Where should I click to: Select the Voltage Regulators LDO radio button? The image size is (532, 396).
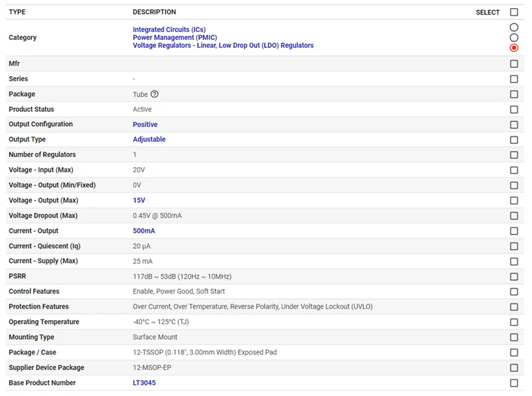pyautogui.click(x=514, y=47)
